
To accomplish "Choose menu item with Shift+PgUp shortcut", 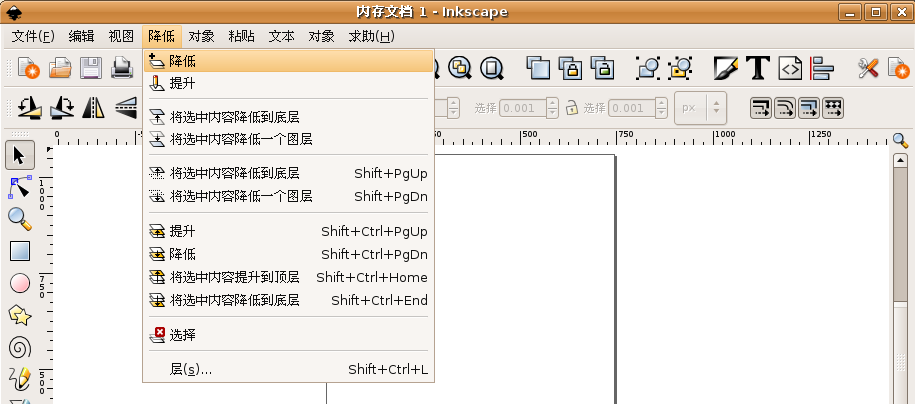I will [288, 173].
